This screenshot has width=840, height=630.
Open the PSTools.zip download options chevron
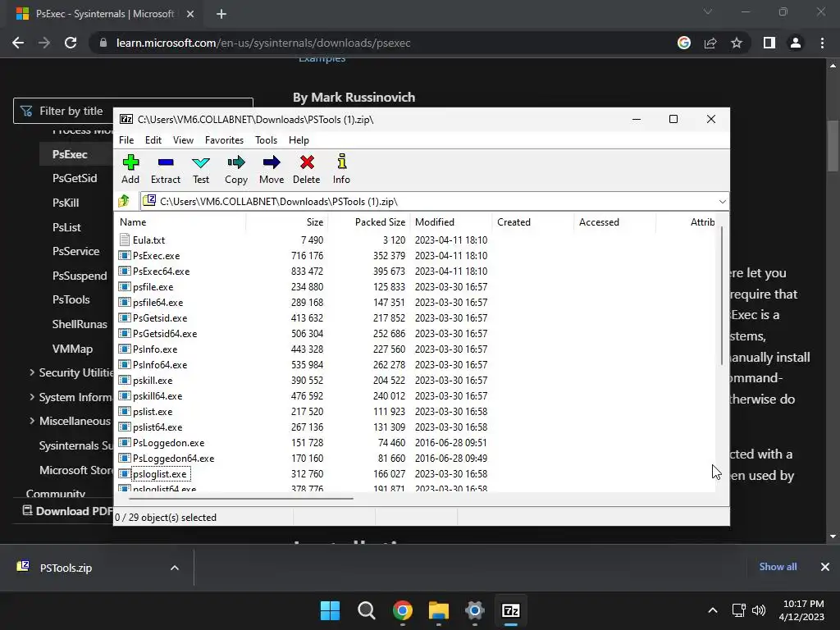175,568
